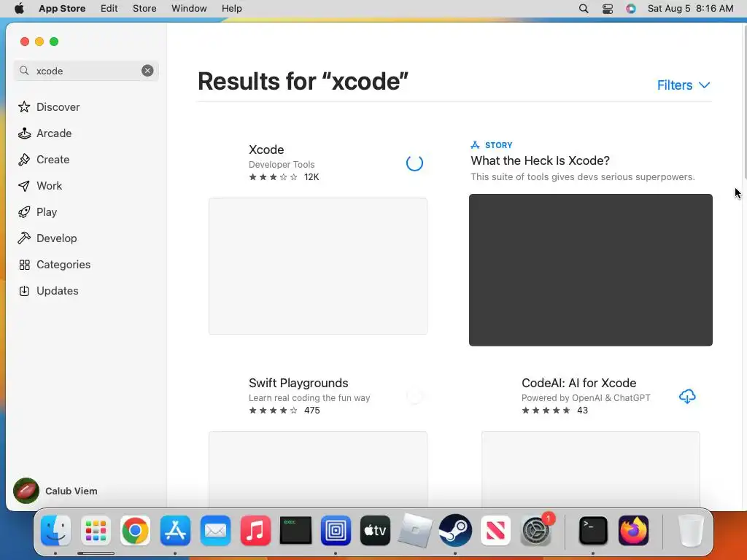Open Apple News from the Dock
747x560 pixels.
pos(495,531)
